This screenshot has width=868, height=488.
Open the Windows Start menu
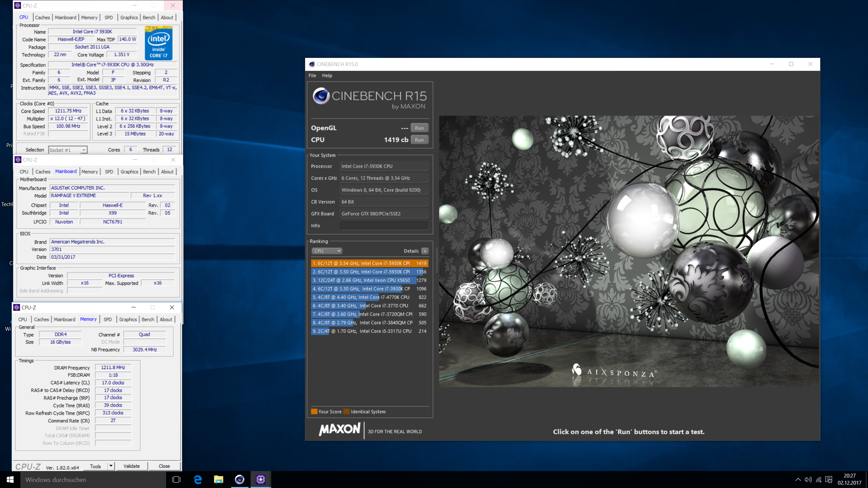10,480
